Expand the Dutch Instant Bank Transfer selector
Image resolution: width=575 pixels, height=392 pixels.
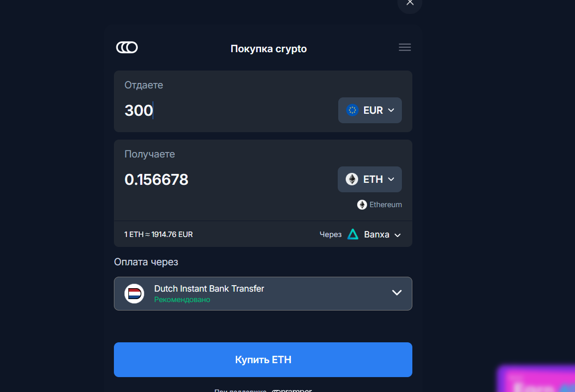263,294
